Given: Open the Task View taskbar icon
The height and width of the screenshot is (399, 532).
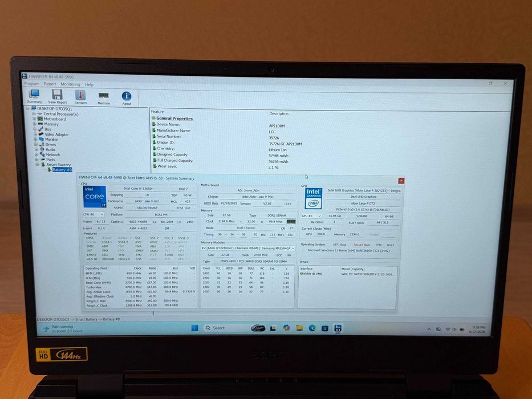Looking at the screenshot, I should coord(273,328).
